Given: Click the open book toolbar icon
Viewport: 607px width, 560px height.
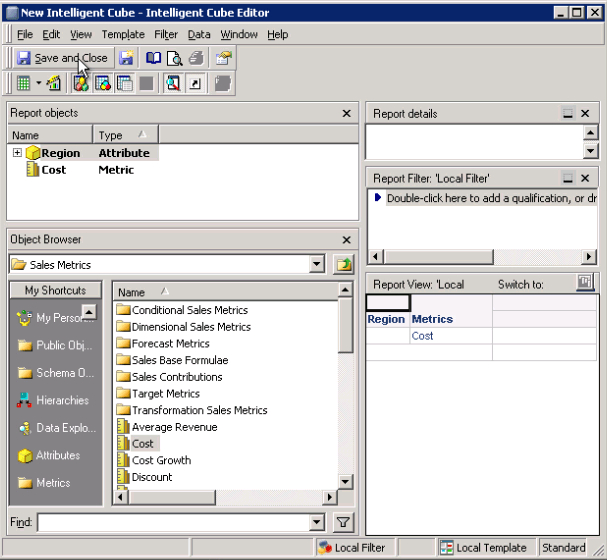Looking at the screenshot, I should click(x=153, y=58).
